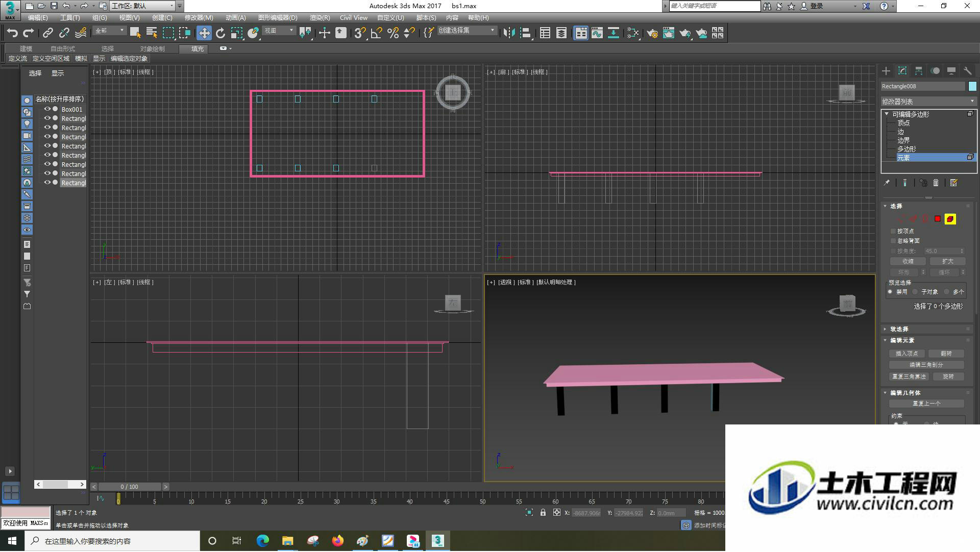The height and width of the screenshot is (552, 980).
Task: Open the 修改器(M) menu
Action: tap(199, 18)
